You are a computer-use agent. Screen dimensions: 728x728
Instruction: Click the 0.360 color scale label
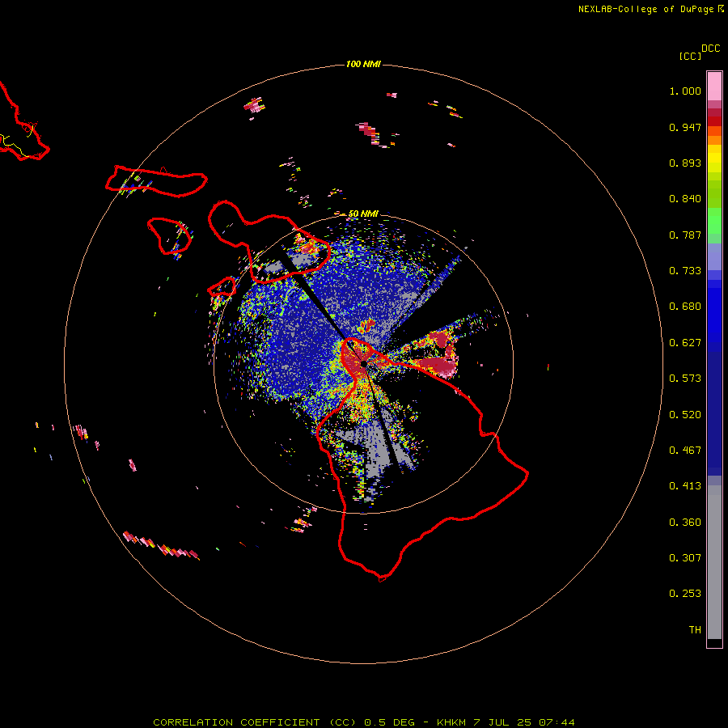[x=685, y=523]
